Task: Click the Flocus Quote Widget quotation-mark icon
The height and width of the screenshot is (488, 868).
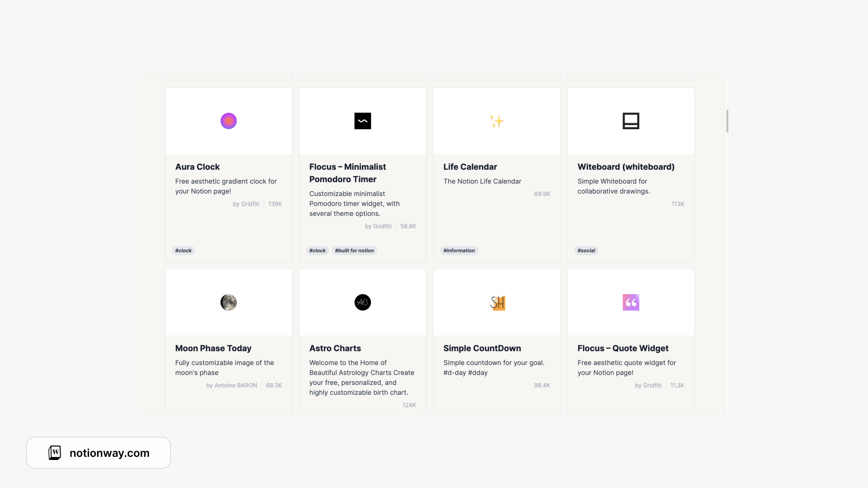Action: pos(631,302)
